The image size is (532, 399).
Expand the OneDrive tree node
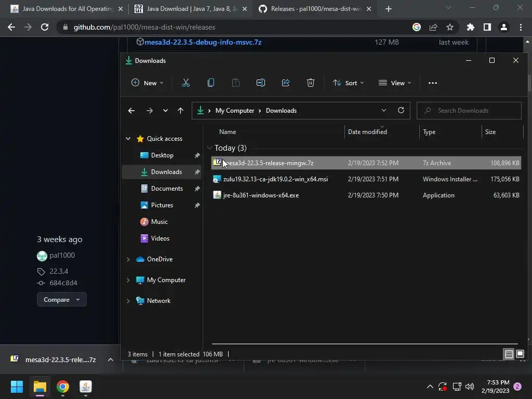point(128,259)
